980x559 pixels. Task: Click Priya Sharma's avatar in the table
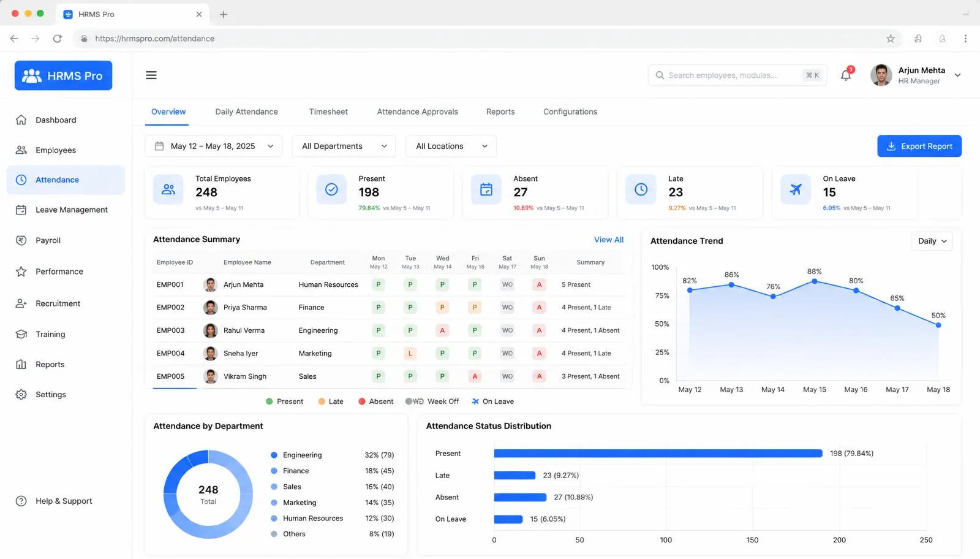tap(211, 308)
